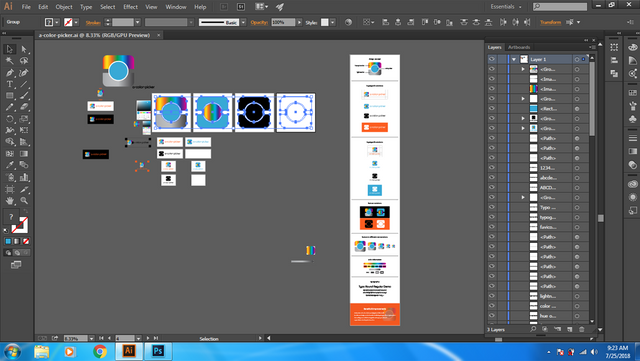640x361 pixels.
Task: Toggle visibility of the abcde... row
Action: coord(491,178)
